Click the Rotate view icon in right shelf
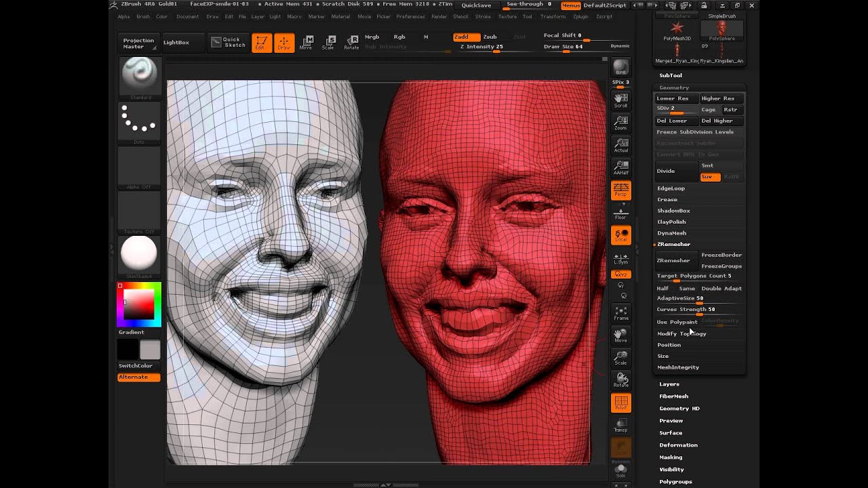This screenshot has height=488, width=868. tap(620, 380)
